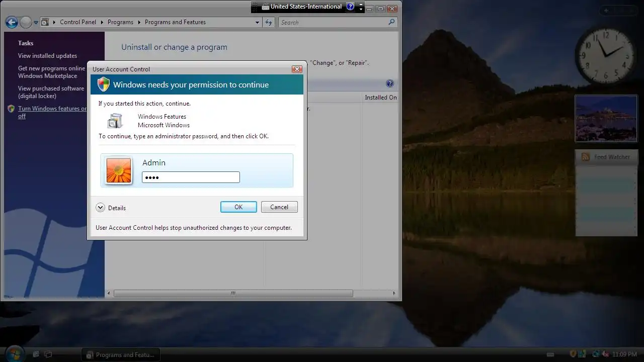Refresh the Programs and Features view
Screen dimensions: 644x362
pos(268,22)
